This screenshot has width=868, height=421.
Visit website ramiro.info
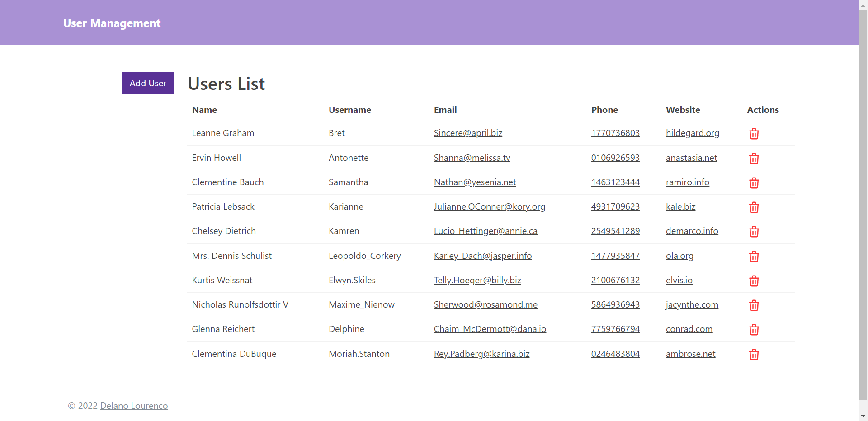(688, 182)
